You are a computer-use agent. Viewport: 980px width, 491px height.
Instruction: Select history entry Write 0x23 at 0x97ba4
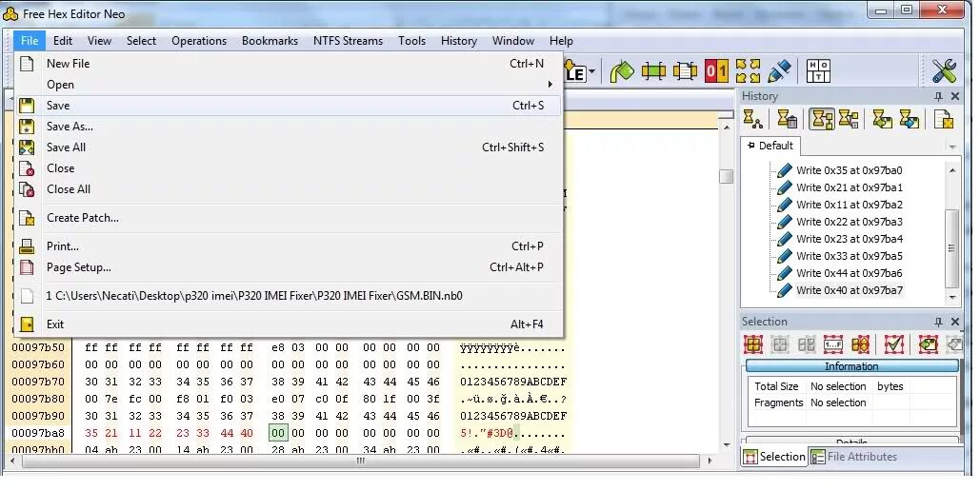(849, 239)
